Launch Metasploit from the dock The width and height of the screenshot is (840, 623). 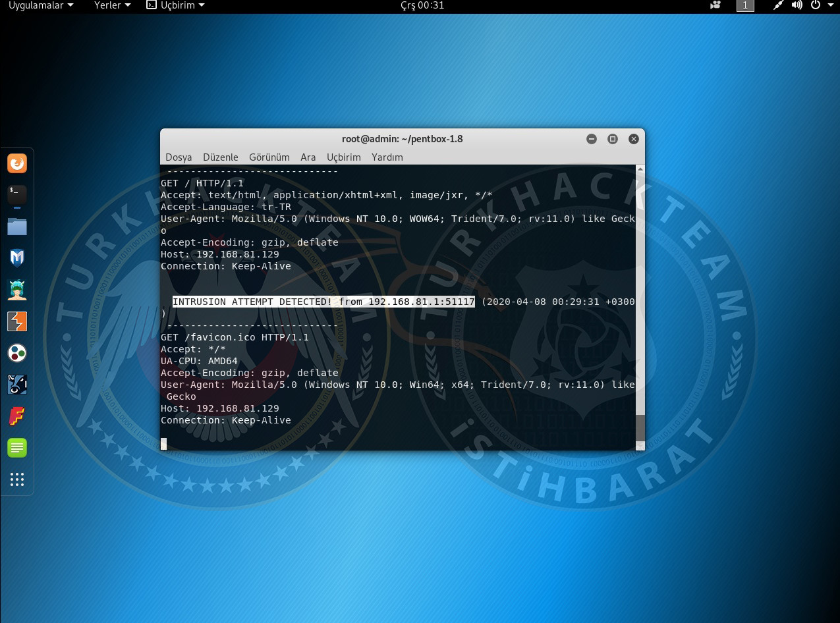tap(17, 258)
